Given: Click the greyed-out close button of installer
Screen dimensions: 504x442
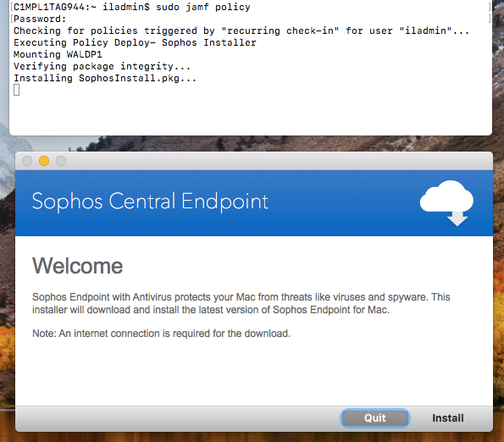Looking at the screenshot, I should [27, 161].
